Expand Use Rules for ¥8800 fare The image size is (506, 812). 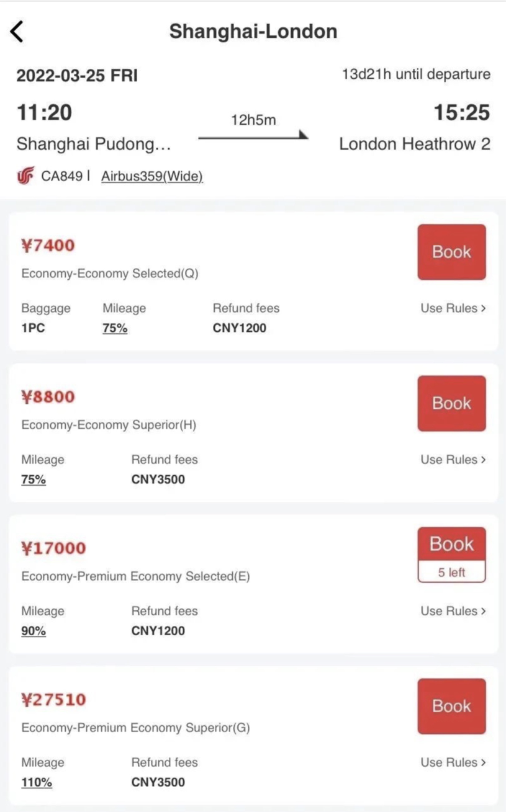pyautogui.click(x=453, y=460)
